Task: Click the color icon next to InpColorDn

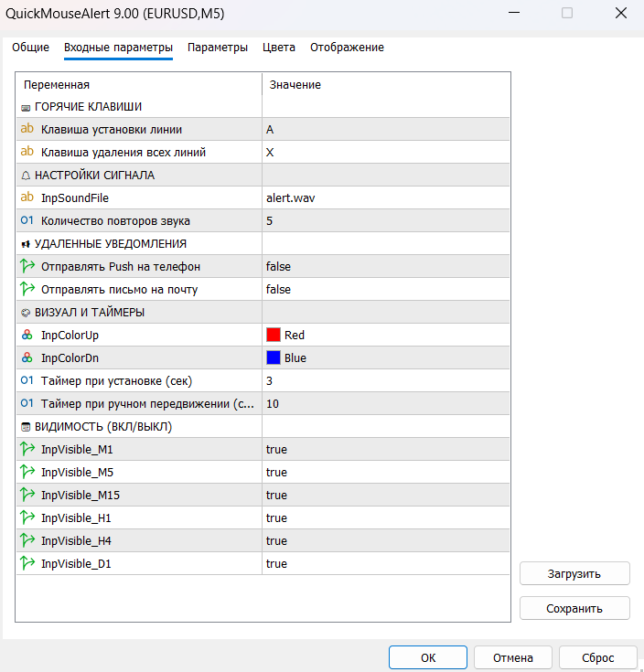Action: [x=27, y=357]
